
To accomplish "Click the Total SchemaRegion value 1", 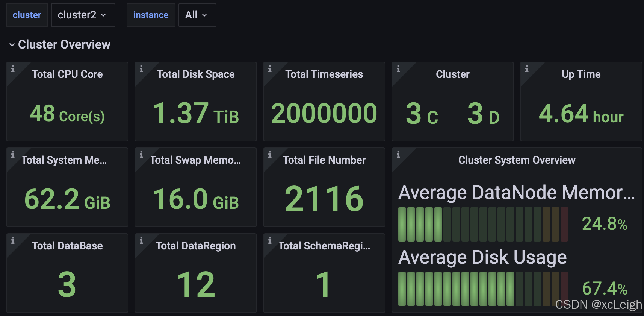I will coord(324,285).
